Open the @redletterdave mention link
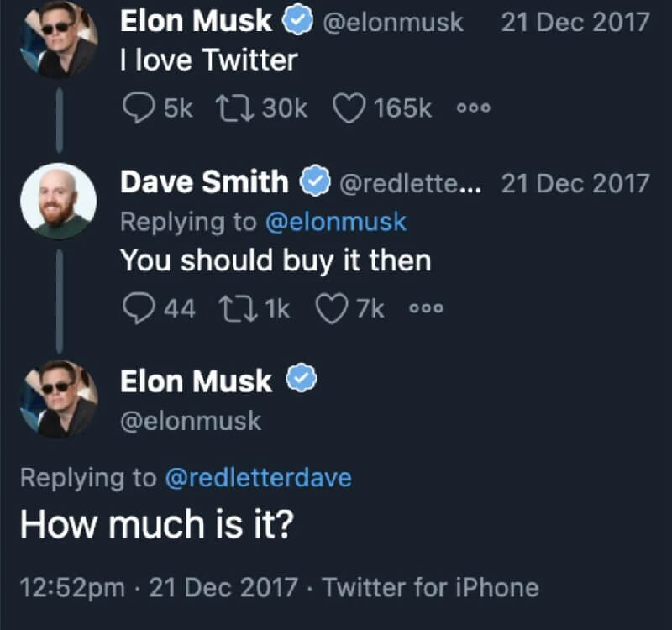This screenshot has height=630, width=672. click(x=258, y=478)
